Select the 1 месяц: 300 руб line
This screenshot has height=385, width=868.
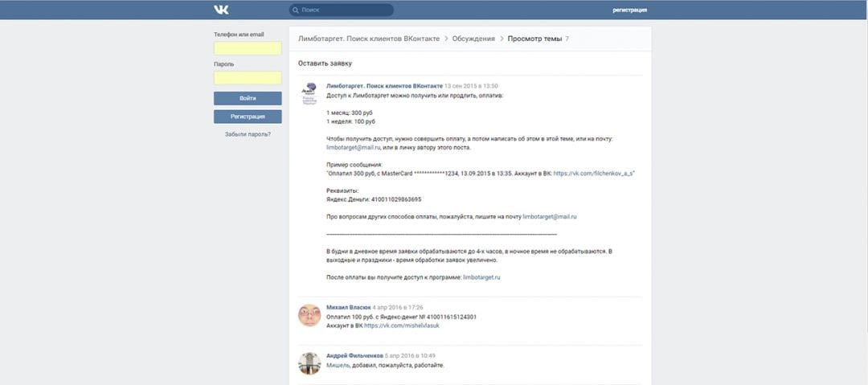(x=350, y=113)
